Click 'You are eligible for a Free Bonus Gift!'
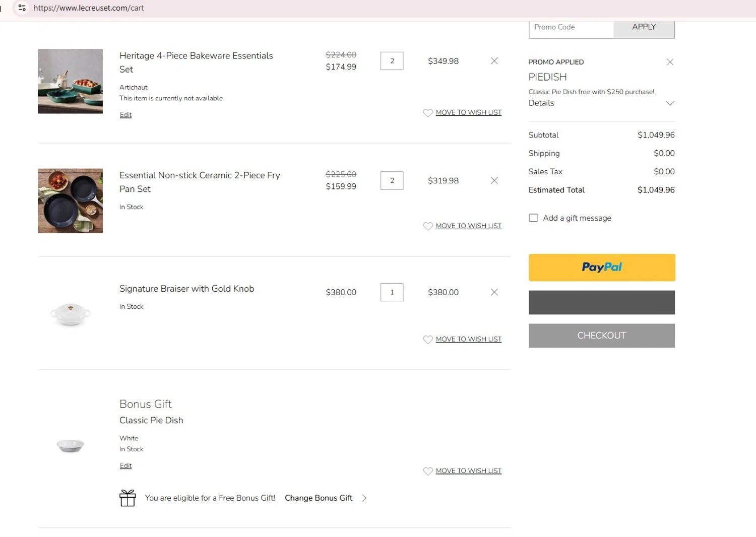 (x=210, y=498)
